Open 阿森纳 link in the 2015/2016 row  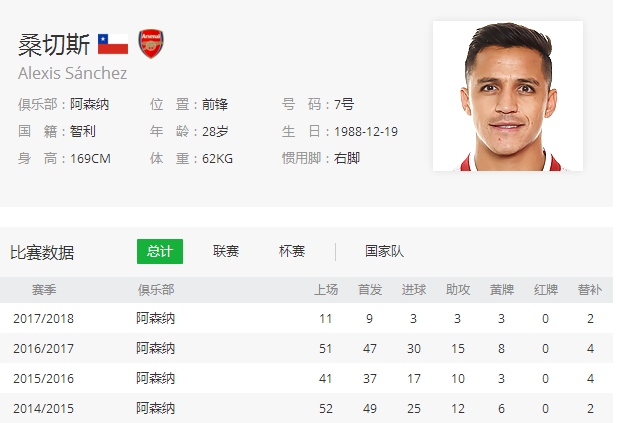(x=156, y=379)
